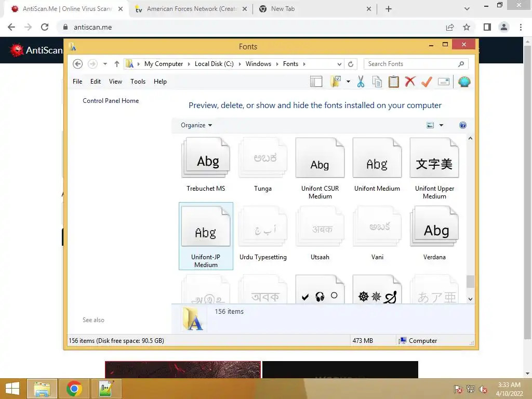
Task: Open Chrome profile avatar
Action: 504,27
